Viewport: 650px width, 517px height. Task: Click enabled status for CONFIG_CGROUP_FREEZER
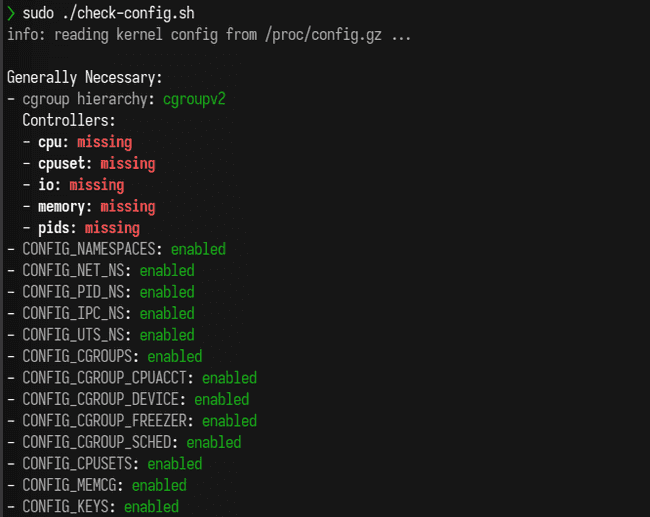pos(229,421)
